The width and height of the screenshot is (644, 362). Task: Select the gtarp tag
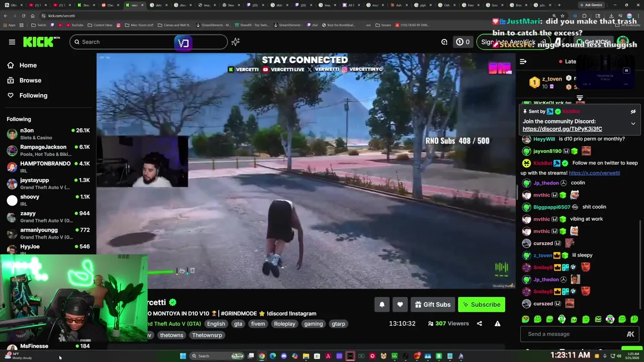(339, 324)
